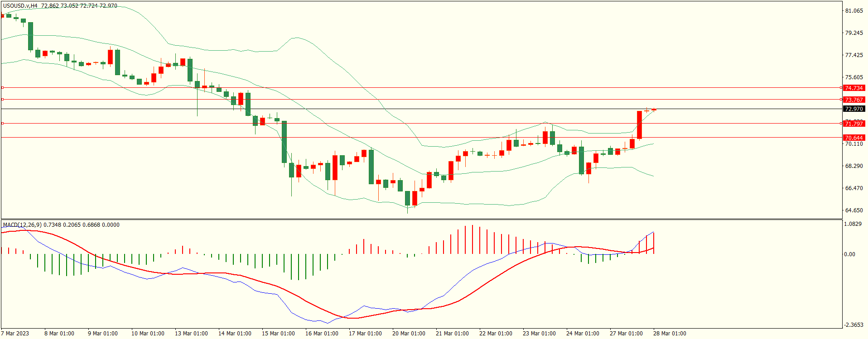868x339 pixels.
Task: Click the 16 Mar 01:00 time label
Action: (322, 334)
